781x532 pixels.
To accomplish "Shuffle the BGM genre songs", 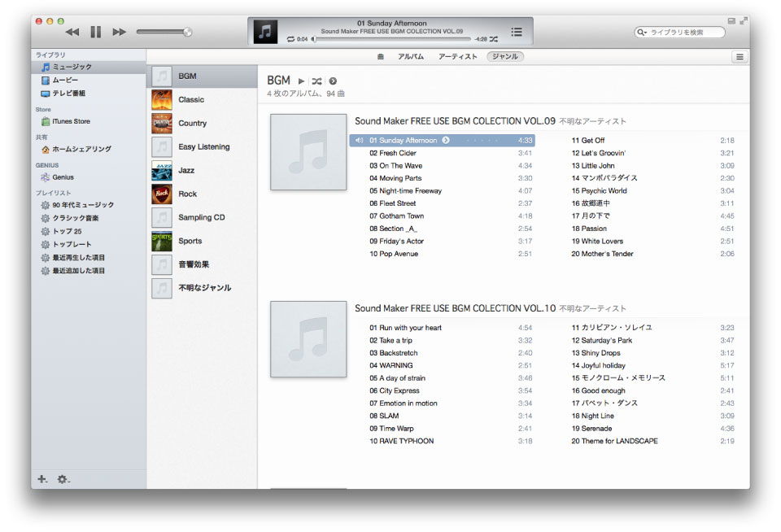I will coord(316,81).
